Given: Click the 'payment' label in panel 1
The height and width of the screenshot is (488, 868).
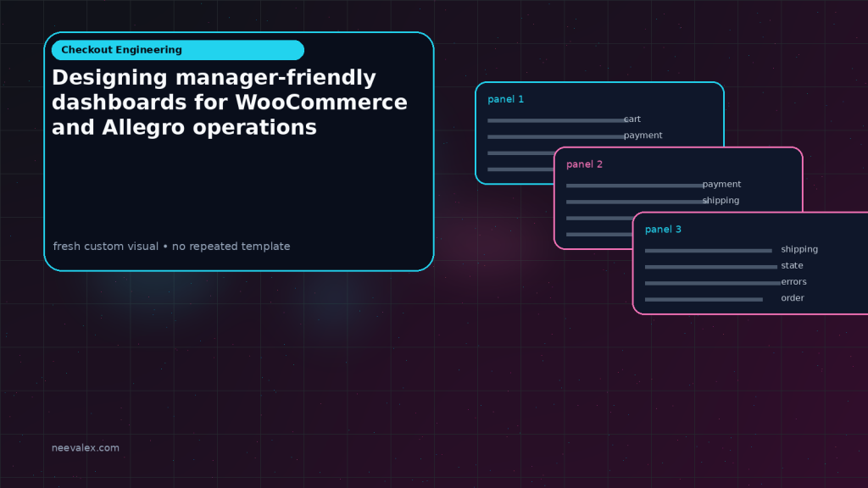Looking at the screenshot, I should pos(643,135).
